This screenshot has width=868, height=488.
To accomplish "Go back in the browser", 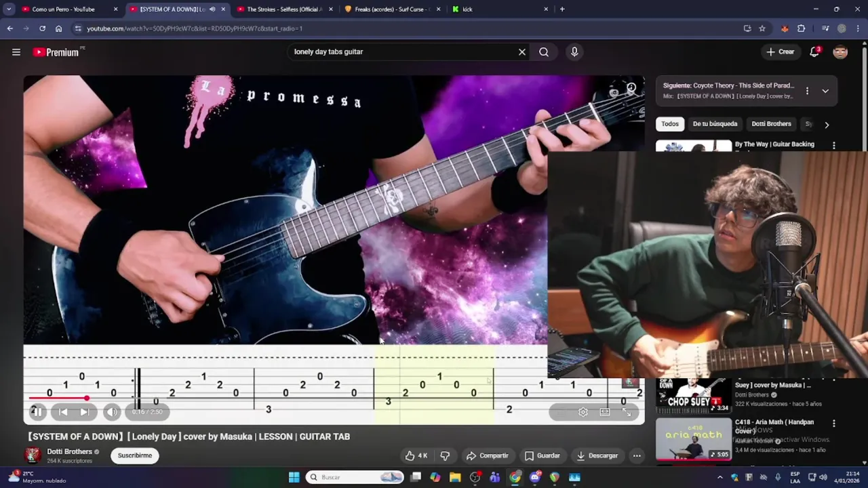I will pyautogui.click(x=9, y=28).
